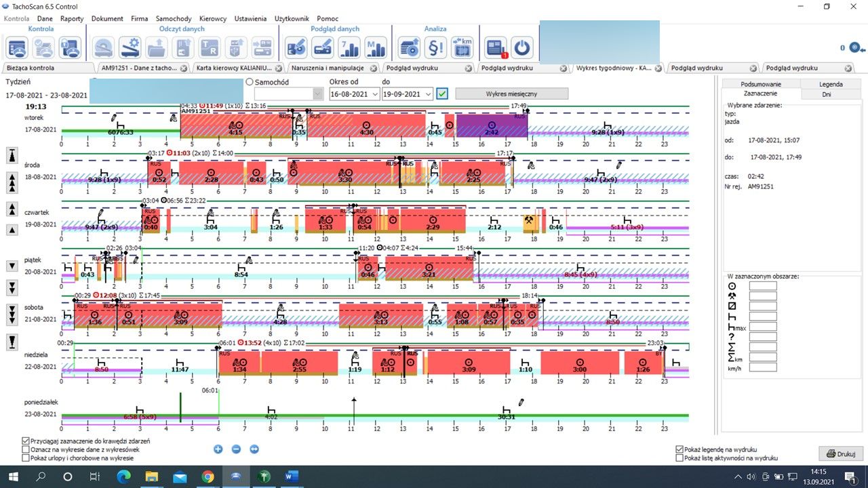The image size is (868, 488).
Task: Open the Samochód vehicle combo box
Action: coord(317,94)
